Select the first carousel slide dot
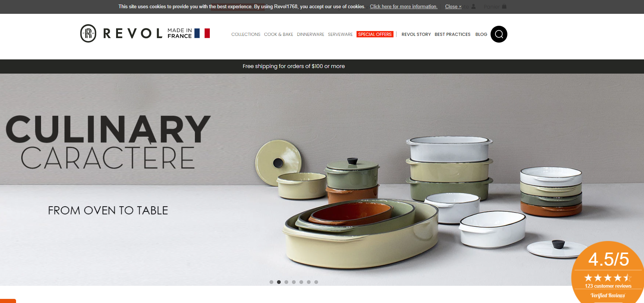The height and width of the screenshot is (303, 644). [271, 282]
